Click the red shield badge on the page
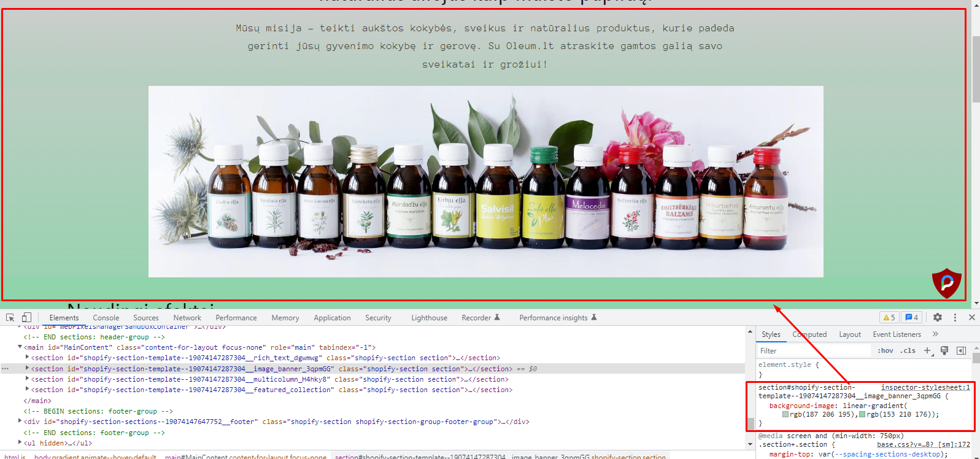Screen dimensions: 980x459 [x=946, y=283]
